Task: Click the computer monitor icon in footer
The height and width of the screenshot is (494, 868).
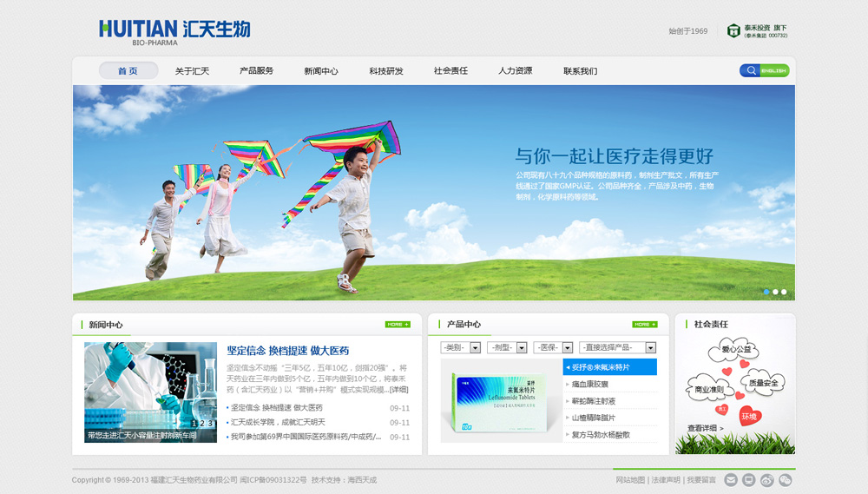Action: pyautogui.click(x=748, y=480)
